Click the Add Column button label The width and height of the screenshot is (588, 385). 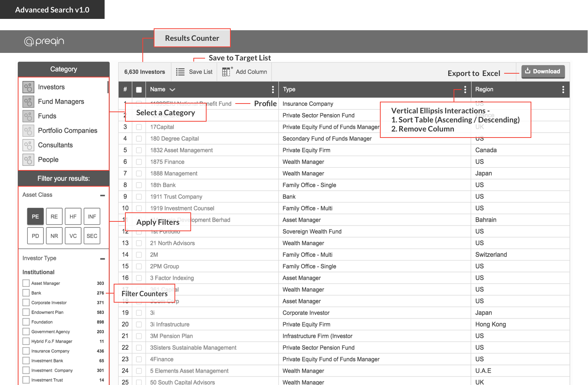click(x=252, y=72)
